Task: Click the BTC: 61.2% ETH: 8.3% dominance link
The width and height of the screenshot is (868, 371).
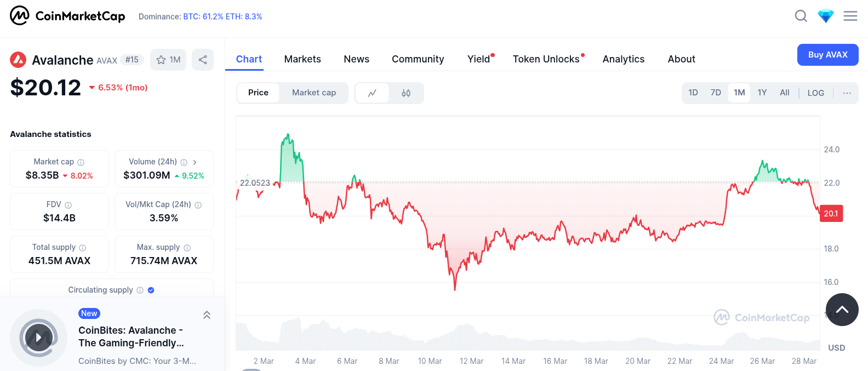Action: pyautogui.click(x=222, y=16)
